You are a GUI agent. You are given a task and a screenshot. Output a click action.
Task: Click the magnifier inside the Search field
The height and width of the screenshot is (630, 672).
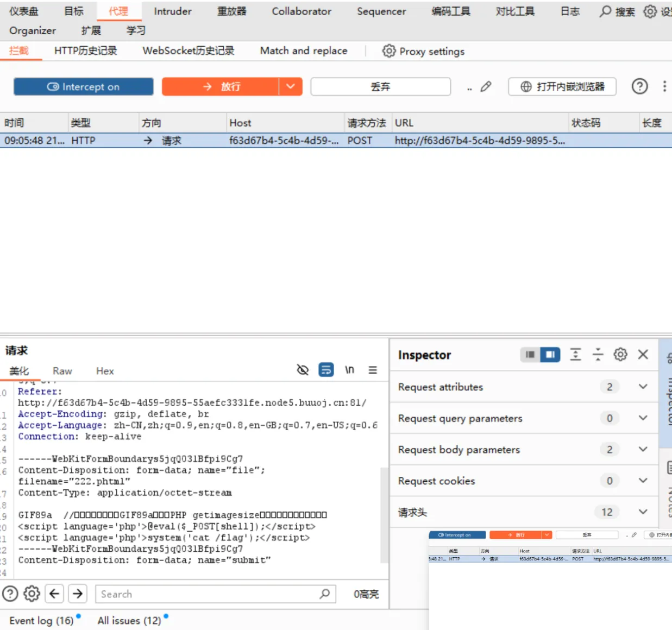click(x=325, y=594)
